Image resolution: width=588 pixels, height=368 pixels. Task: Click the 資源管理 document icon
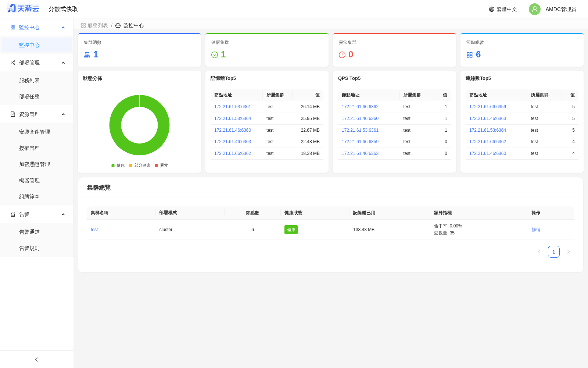point(13,114)
